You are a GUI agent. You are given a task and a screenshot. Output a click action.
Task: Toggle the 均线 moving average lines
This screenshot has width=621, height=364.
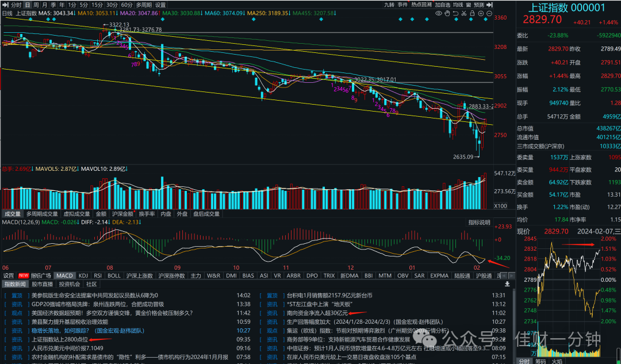point(458,5)
